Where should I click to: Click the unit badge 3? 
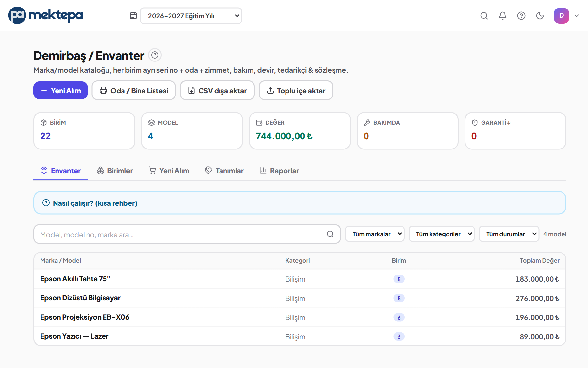(399, 337)
